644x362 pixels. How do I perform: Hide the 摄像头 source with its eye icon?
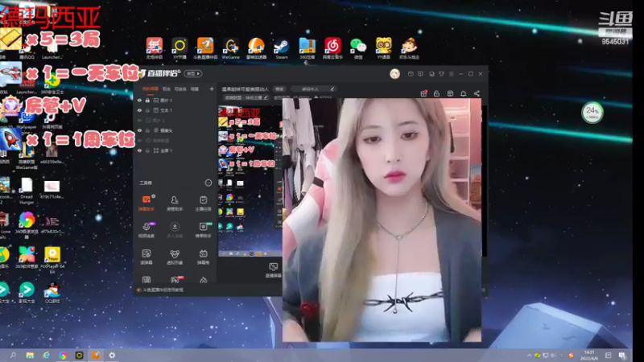(x=139, y=130)
